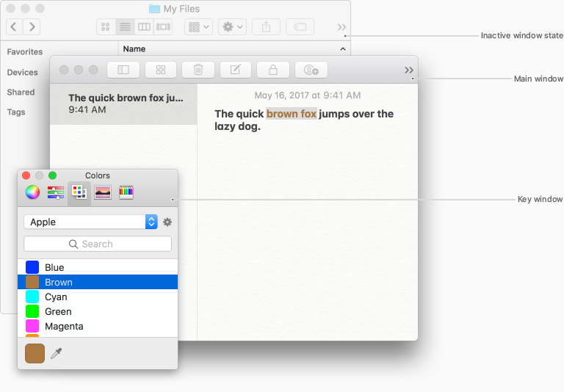Image resolution: width=564 pixels, height=392 pixels.
Task: Create new note with compose button
Action: click(x=236, y=70)
